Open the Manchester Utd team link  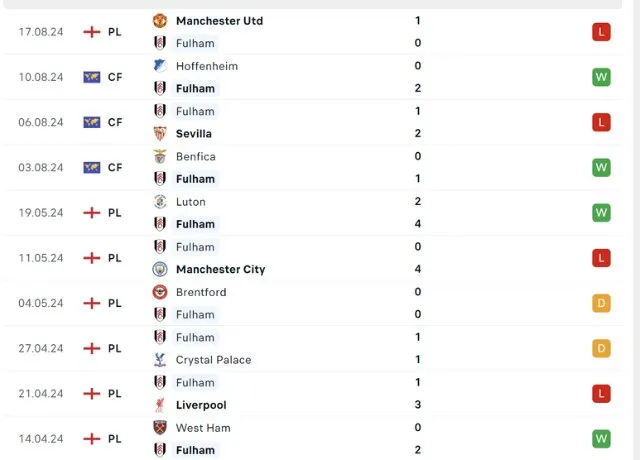pos(219,21)
